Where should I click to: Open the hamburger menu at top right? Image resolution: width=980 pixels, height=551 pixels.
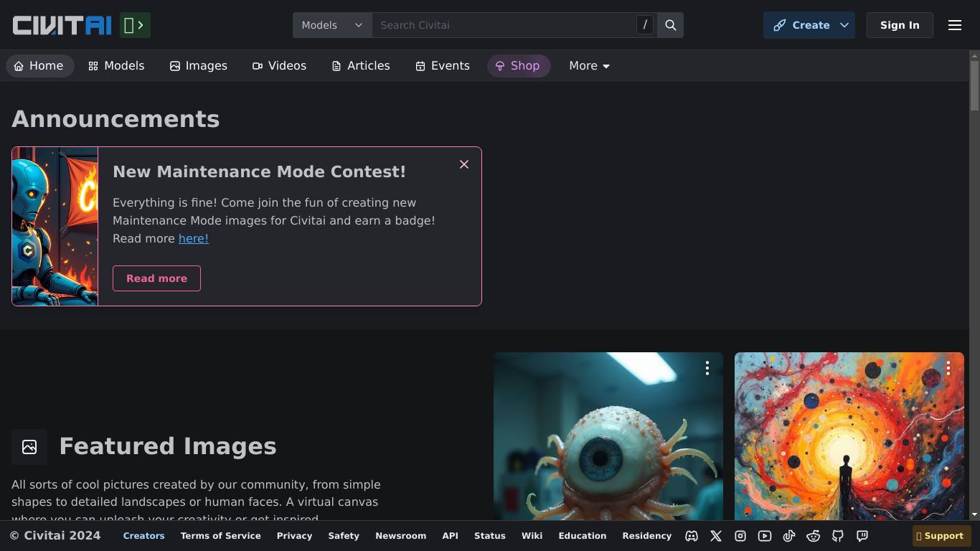pyautogui.click(x=955, y=25)
